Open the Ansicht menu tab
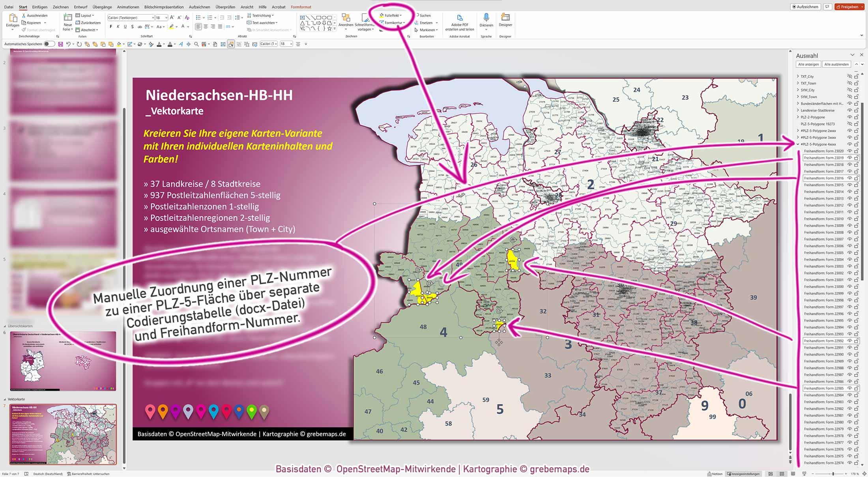 [247, 7]
